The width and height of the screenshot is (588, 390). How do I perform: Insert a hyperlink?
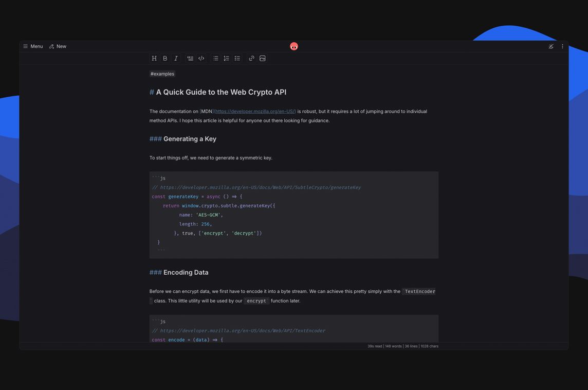click(x=252, y=59)
